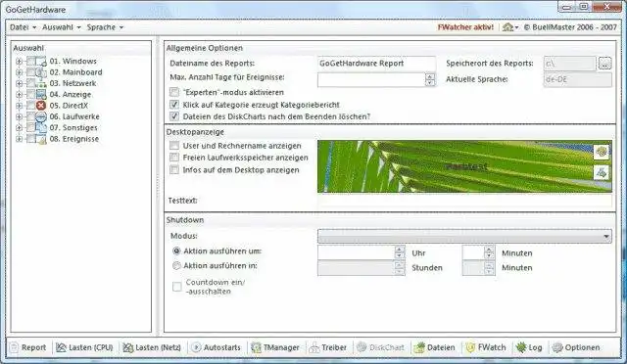The image size is (627, 364).
Task: Open Optionen from bottom toolbar
Action: pyautogui.click(x=576, y=347)
